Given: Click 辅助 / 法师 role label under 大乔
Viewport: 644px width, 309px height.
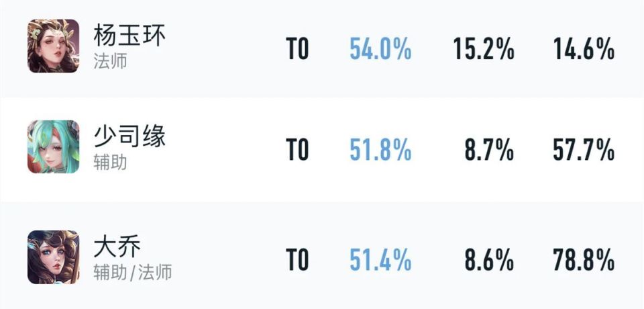Looking at the screenshot, I should (x=132, y=273).
